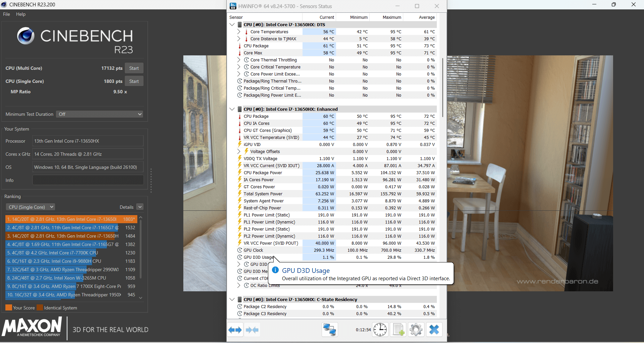The height and width of the screenshot is (343, 644).
Task: Click the clock icon beside Package/Ring Thermal Throttling
Action: click(240, 81)
